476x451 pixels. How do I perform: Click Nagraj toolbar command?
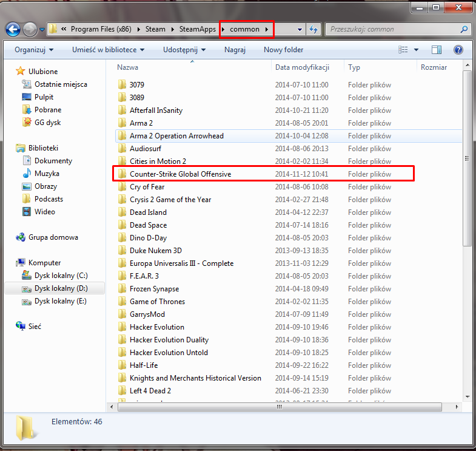click(235, 50)
